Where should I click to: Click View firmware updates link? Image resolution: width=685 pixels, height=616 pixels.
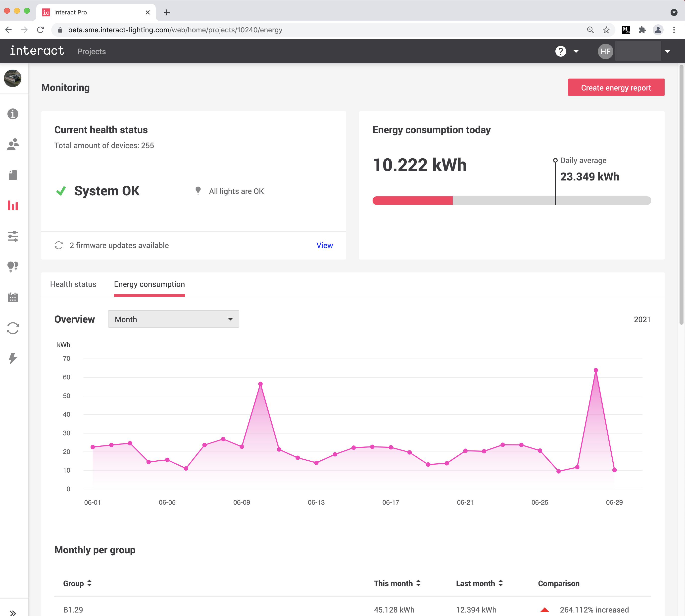click(324, 245)
